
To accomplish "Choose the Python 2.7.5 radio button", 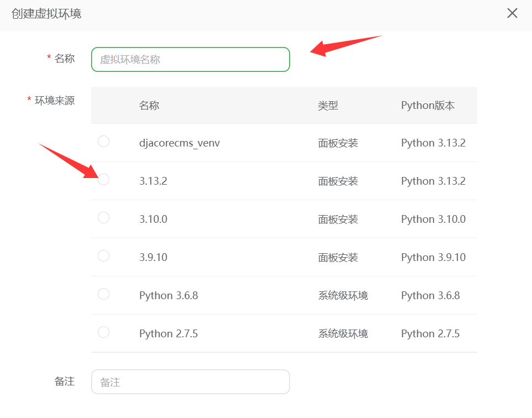I will pyautogui.click(x=103, y=332).
